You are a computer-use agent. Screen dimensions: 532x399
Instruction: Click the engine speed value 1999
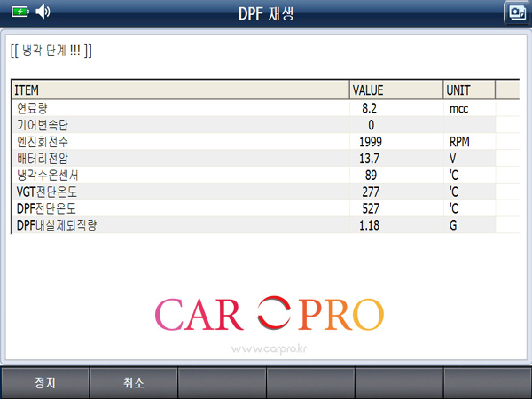click(371, 142)
